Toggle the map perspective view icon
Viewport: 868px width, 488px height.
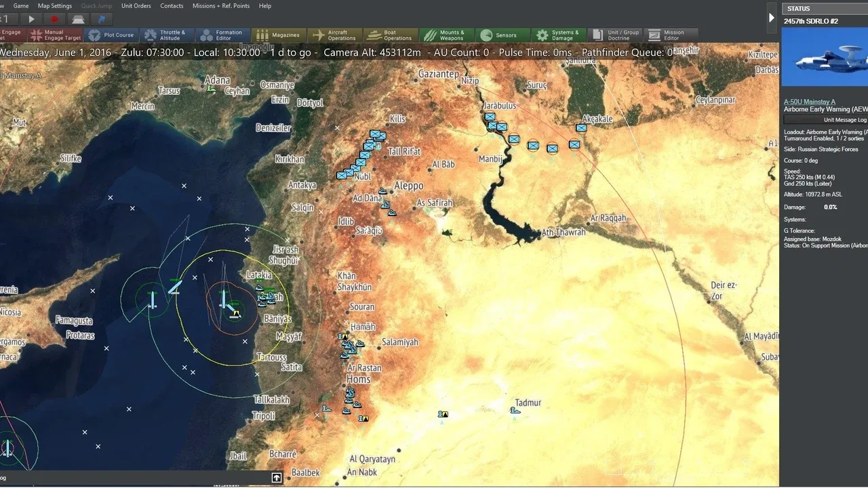point(79,19)
